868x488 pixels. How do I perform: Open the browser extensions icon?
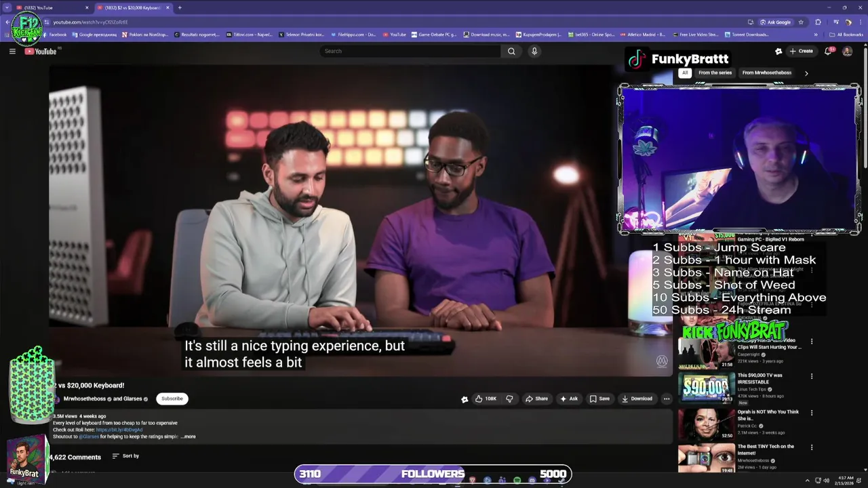coord(818,22)
